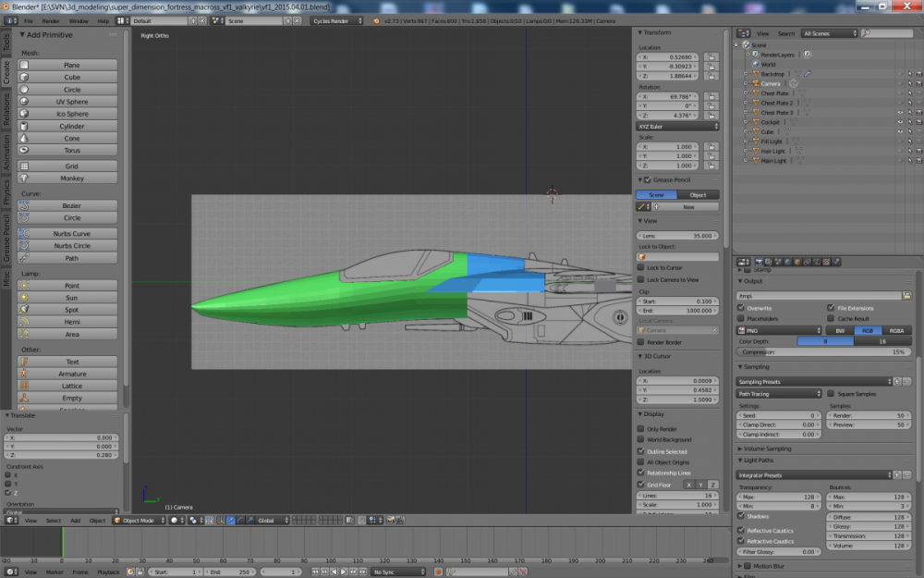Click the play animation button
The height and width of the screenshot is (578, 924).
[x=344, y=572]
